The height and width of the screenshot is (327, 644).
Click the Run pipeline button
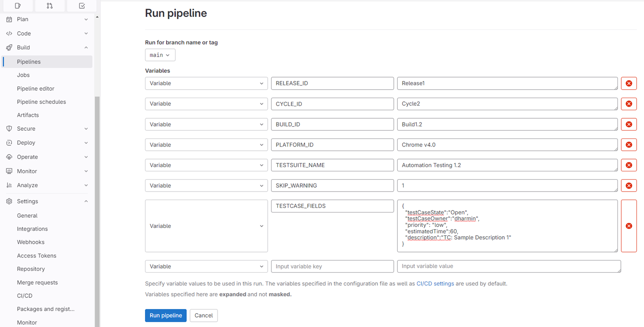pos(166,315)
